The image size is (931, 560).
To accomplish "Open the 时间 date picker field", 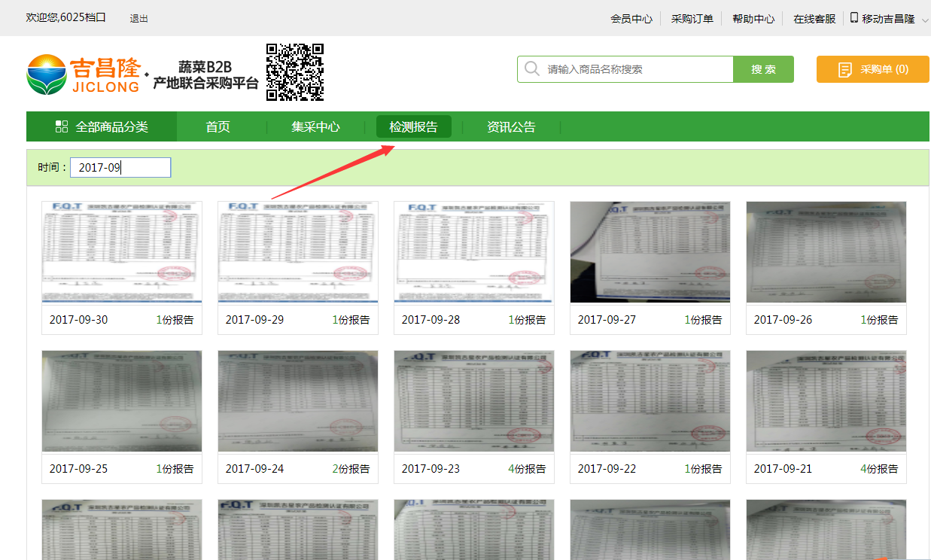I will (x=120, y=168).
